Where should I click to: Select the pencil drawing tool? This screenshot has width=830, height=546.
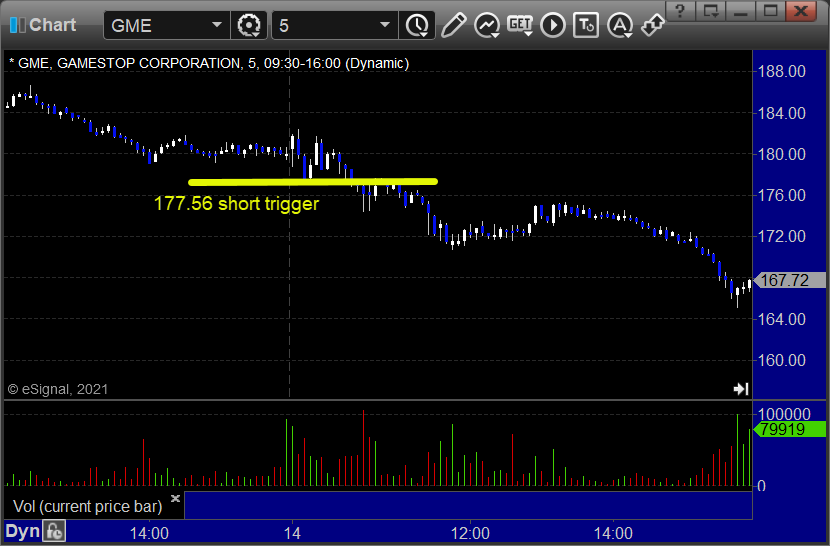coord(453,25)
